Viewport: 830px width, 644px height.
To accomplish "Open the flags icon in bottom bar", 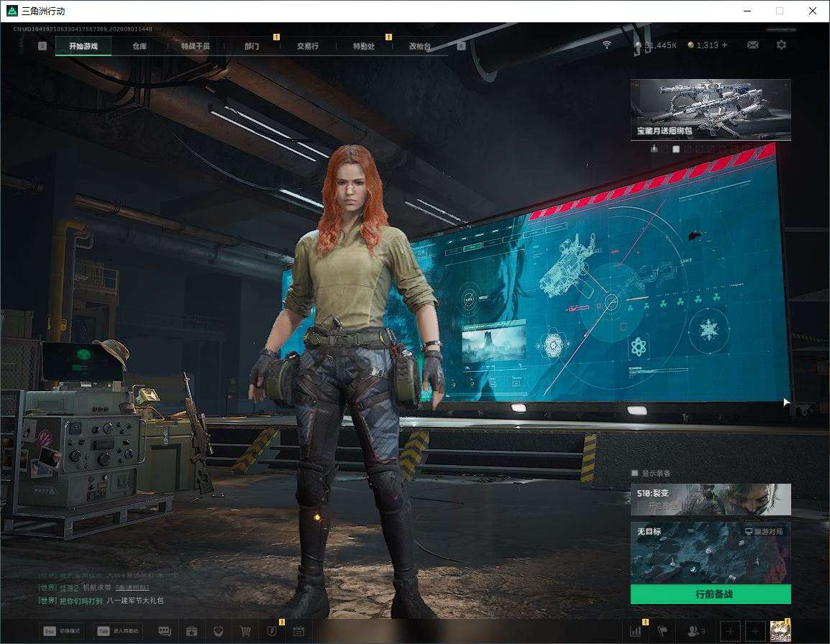I will (662, 631).
